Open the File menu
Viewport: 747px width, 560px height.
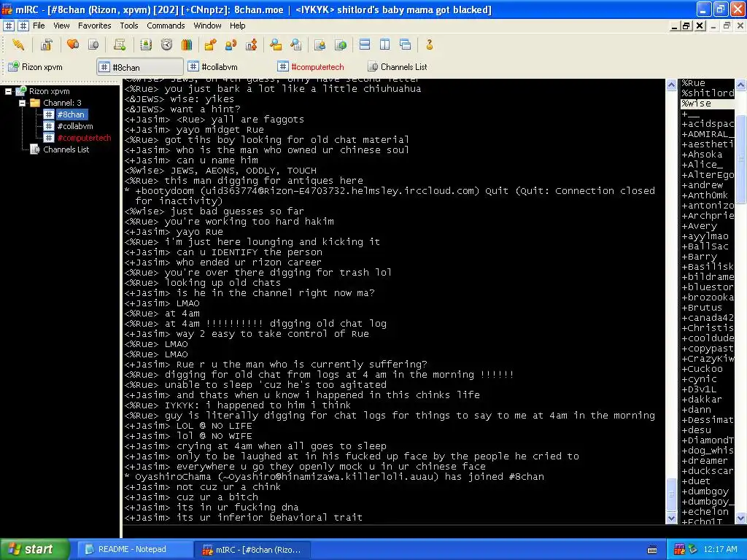(39, 26)
